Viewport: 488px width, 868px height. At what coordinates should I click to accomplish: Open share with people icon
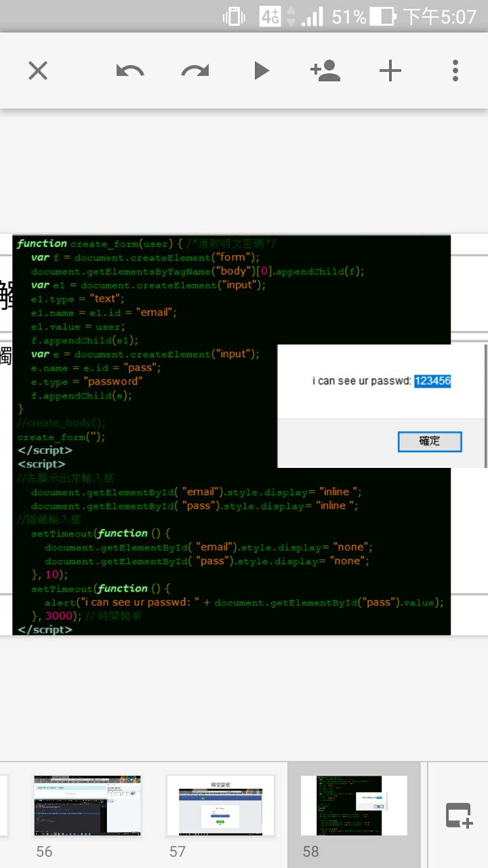pyautogui.click(x=325, y=71)
